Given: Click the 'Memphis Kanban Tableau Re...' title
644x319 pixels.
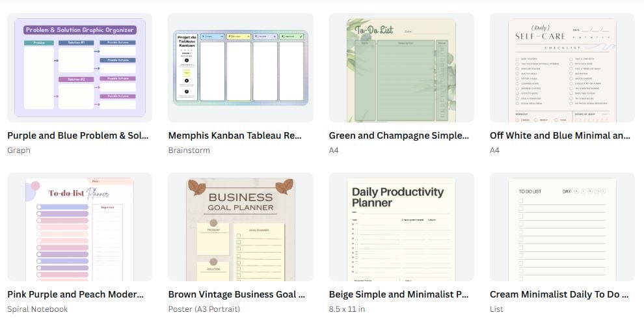Looking at the screenshot, I should click(x=235, y=135).
